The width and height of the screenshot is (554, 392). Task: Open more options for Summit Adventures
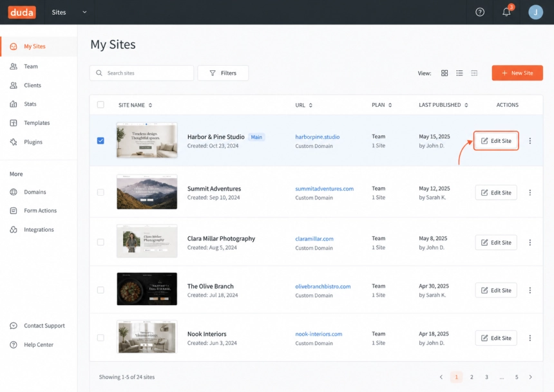[x=530, y=192]
